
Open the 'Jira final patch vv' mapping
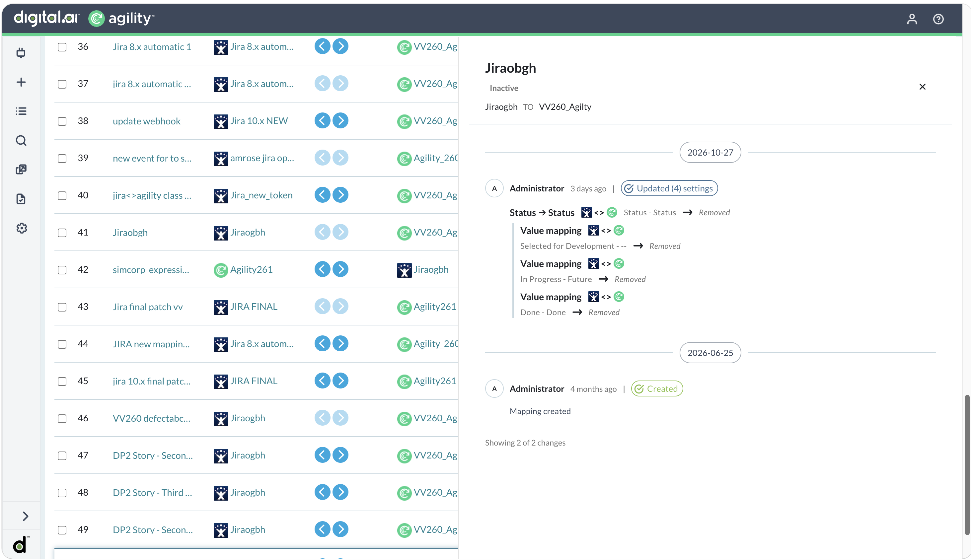pyautogui.click(x=147, y=307)
